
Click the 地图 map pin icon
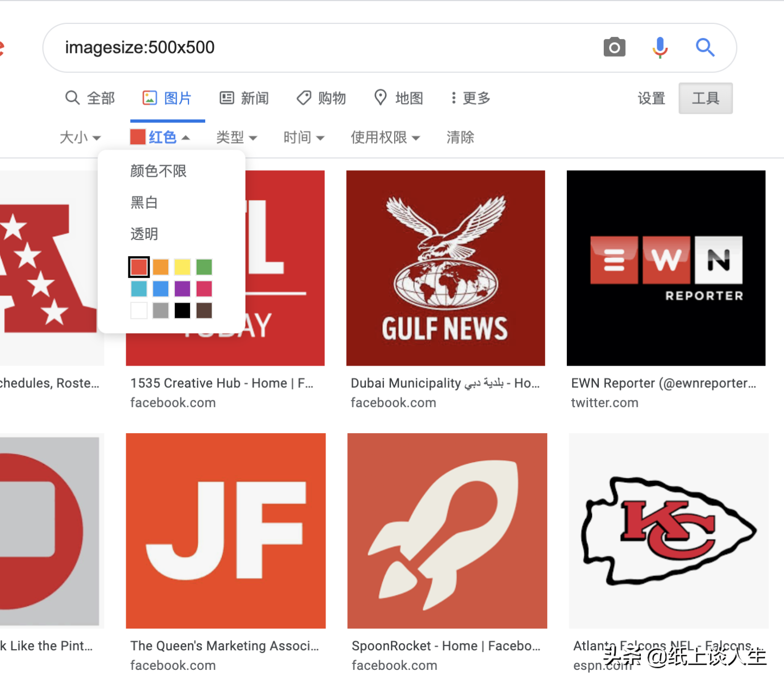(380, 98)
